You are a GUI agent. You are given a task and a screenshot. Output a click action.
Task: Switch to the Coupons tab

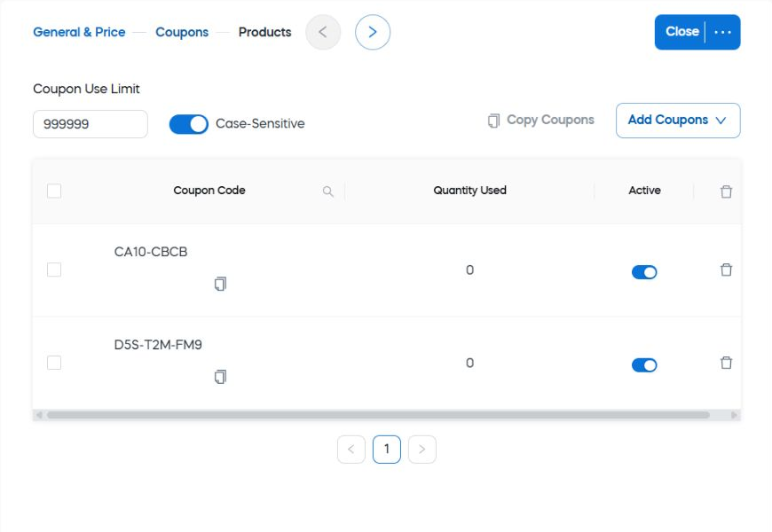click(182, 32)
